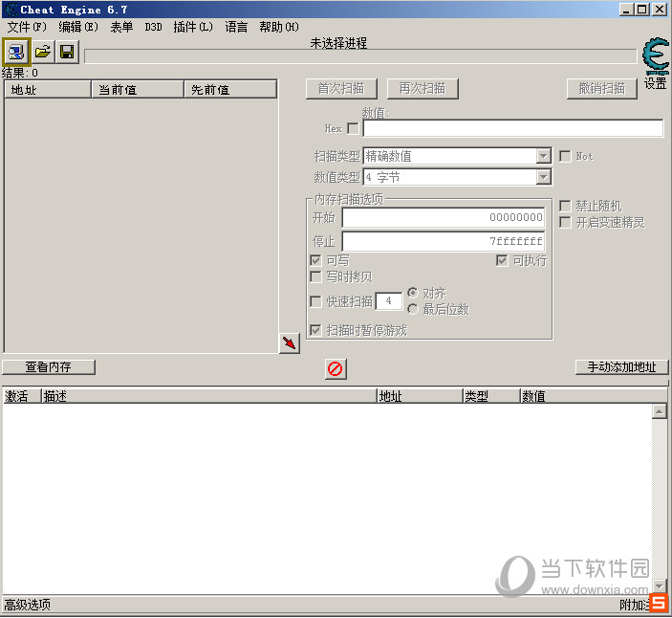Open the D3D menu
The image size is (672, 618).
pyautogui.click(x=153, y=27)
